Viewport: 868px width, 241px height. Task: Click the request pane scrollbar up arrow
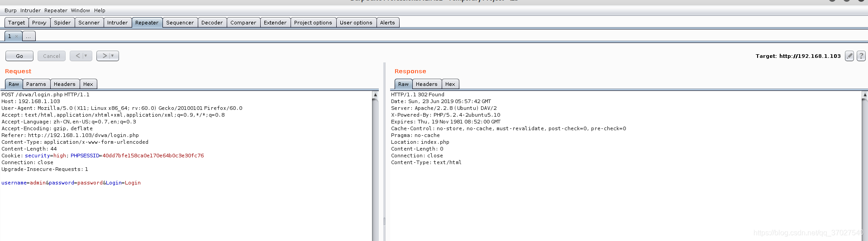pos(375,95)
